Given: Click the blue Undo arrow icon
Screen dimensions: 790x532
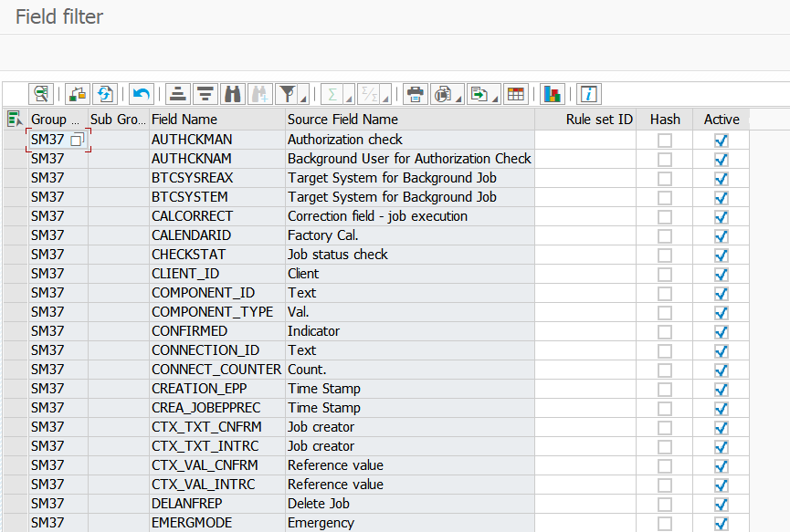Looking at the screenshot, I should 141,94.
